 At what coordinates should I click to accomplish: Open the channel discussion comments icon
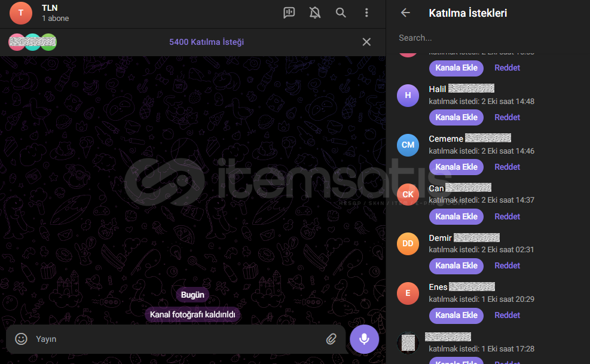pyautogui.click(x=289, y=13)
